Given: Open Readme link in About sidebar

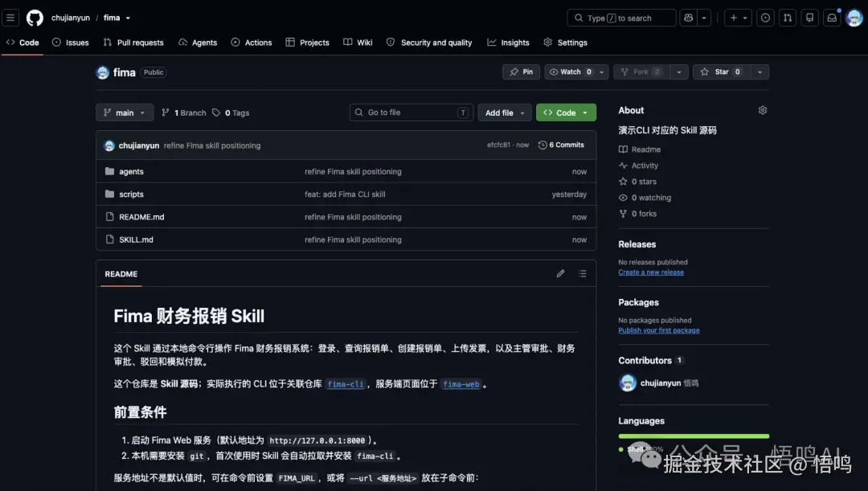Looking at the screenshot, I should [x=640, y=149].
